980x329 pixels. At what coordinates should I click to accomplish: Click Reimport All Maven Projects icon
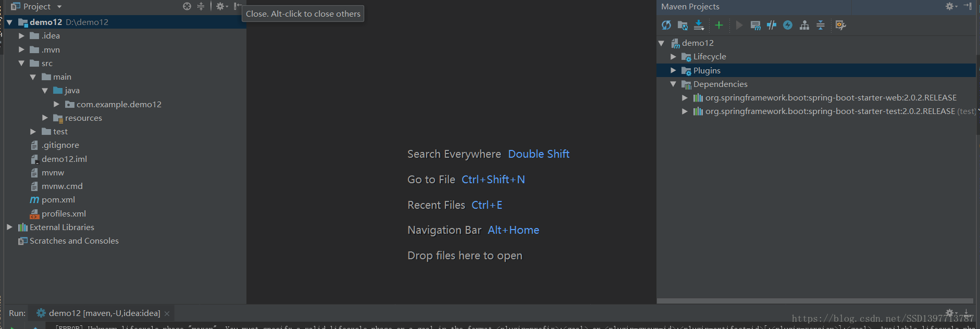(x=666, y=25)
